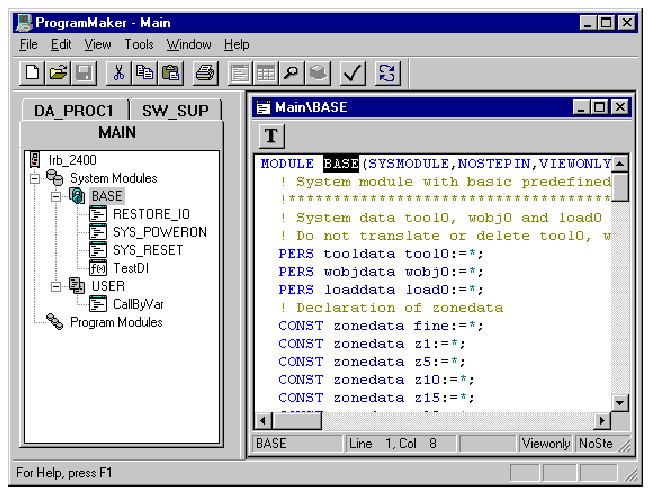Open the File menu
Screen dimensions: 649x489
pyautogui.click(x=28, y=44)
